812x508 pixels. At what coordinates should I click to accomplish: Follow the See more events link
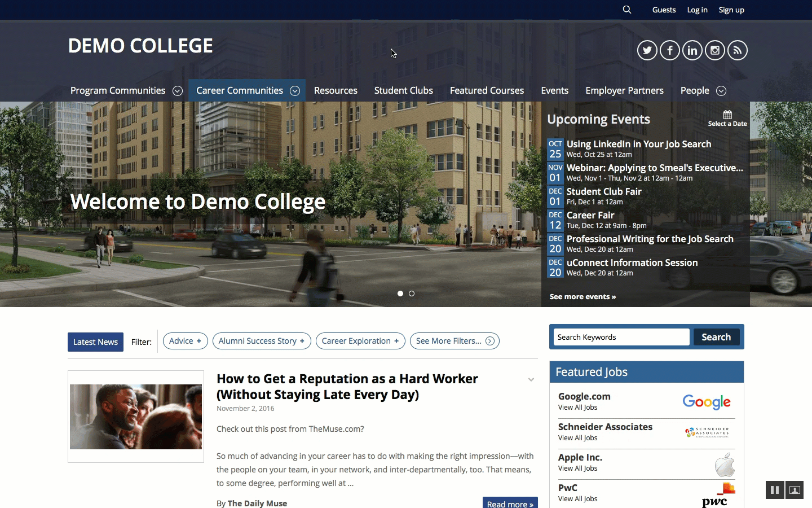(582, 296)
